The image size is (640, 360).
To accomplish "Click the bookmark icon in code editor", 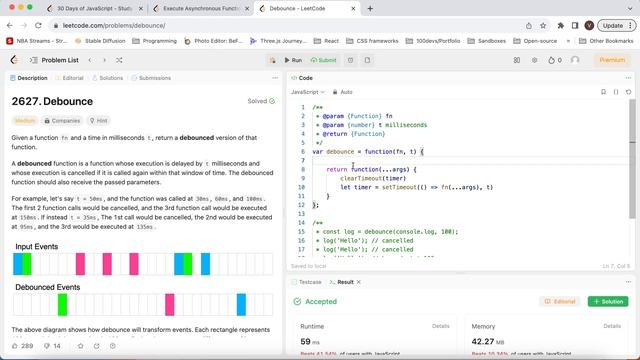I will click(603, 92).
